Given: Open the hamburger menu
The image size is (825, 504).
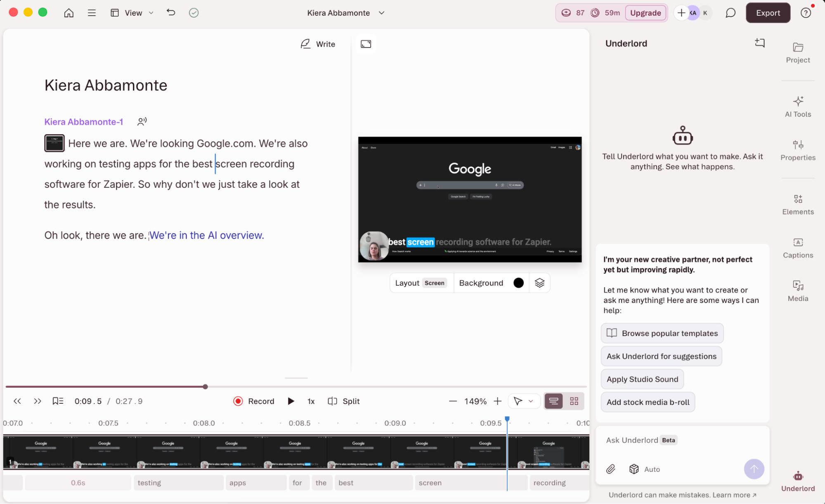Looking at the screenshot, I should [91, 13].
